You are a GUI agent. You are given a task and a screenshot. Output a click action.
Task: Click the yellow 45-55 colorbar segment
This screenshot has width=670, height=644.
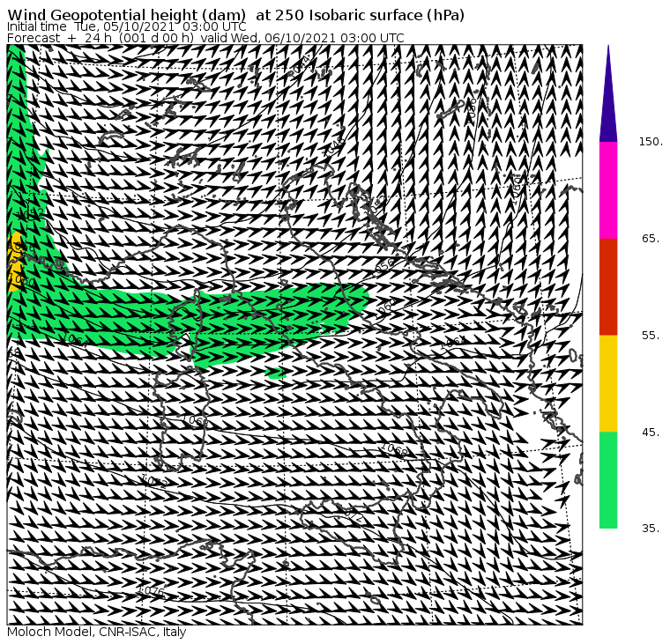pyautogui.click(x=608, y=383)
